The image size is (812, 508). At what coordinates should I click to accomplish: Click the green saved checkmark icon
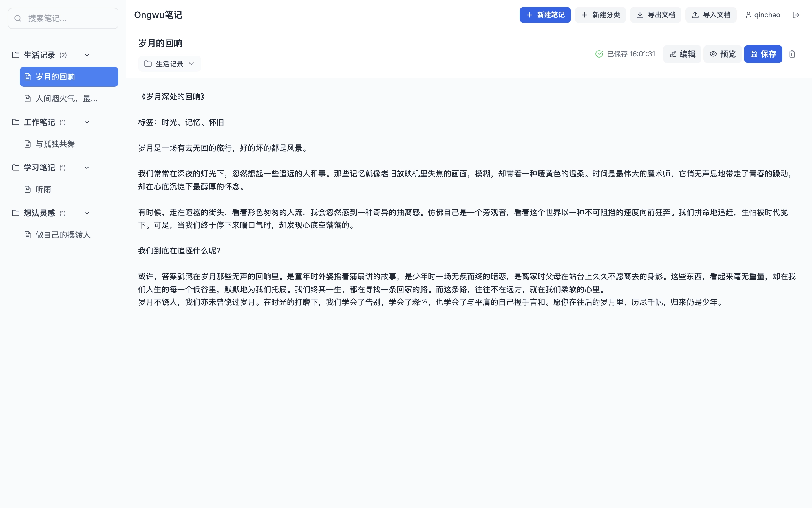pyautogui.click(x=599, y=54)
